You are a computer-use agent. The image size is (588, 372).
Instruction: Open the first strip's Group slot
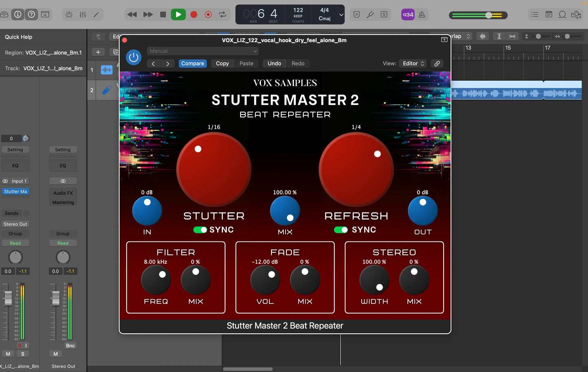15,234
